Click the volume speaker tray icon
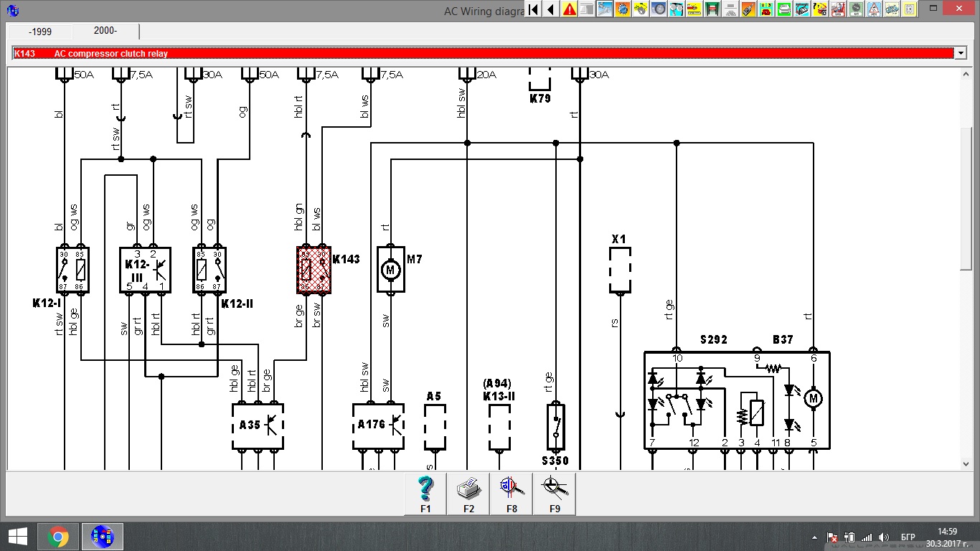This screenshot has height=551, width=980. pos(884,537)
